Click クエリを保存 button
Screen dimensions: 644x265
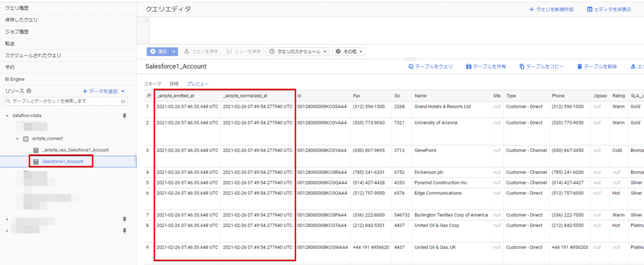coord(201,51)
